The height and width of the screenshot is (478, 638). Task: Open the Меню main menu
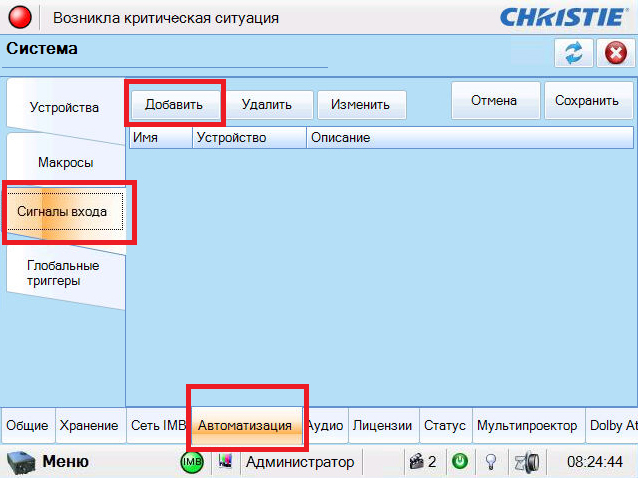pyautogui.click(x=66, y=462)
